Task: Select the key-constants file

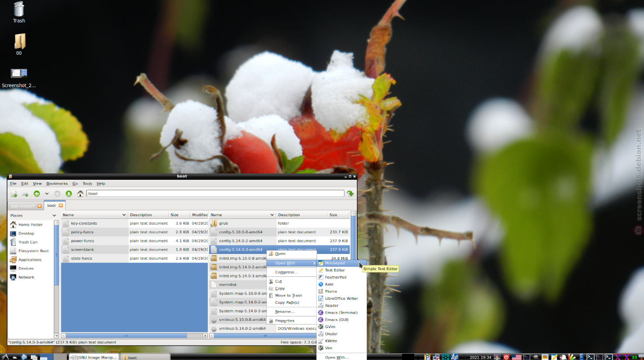Action: [84, 223]
